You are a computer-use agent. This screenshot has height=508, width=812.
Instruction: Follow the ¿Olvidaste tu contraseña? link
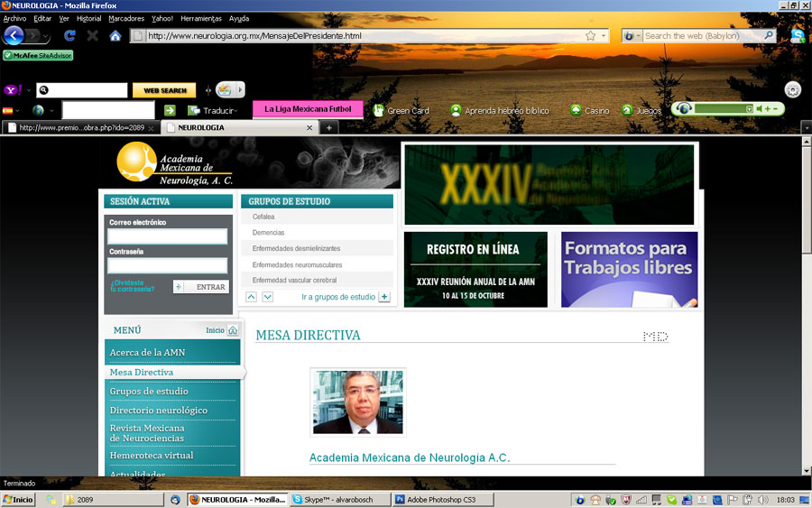[132, 286]
